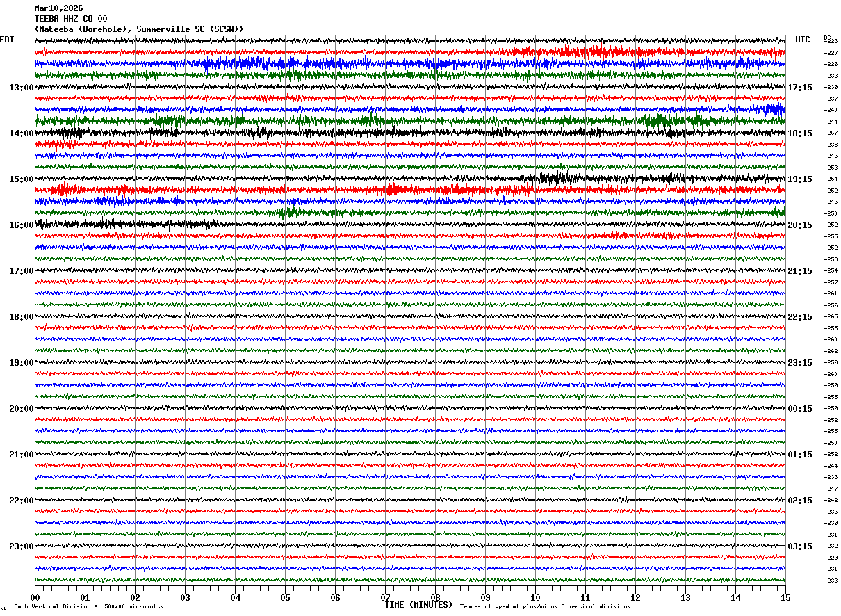Click minute tick label "13" on time axis
The image size is (841, 616).
pos(685,598)
